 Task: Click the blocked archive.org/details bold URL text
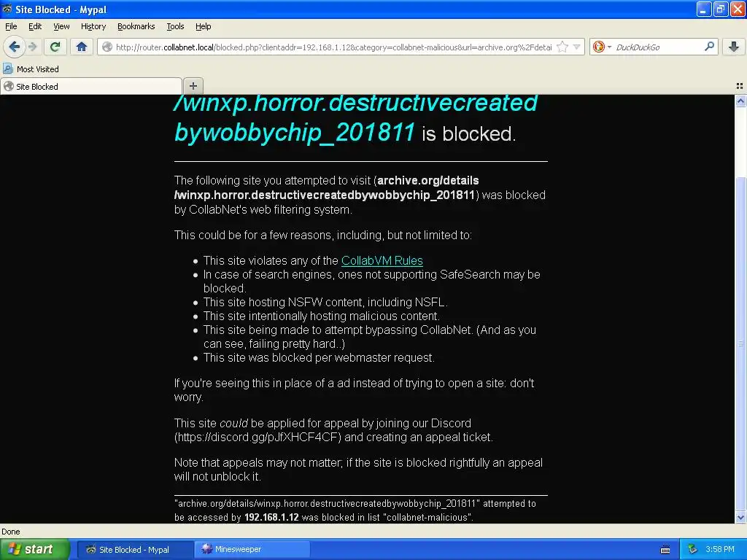326,187
